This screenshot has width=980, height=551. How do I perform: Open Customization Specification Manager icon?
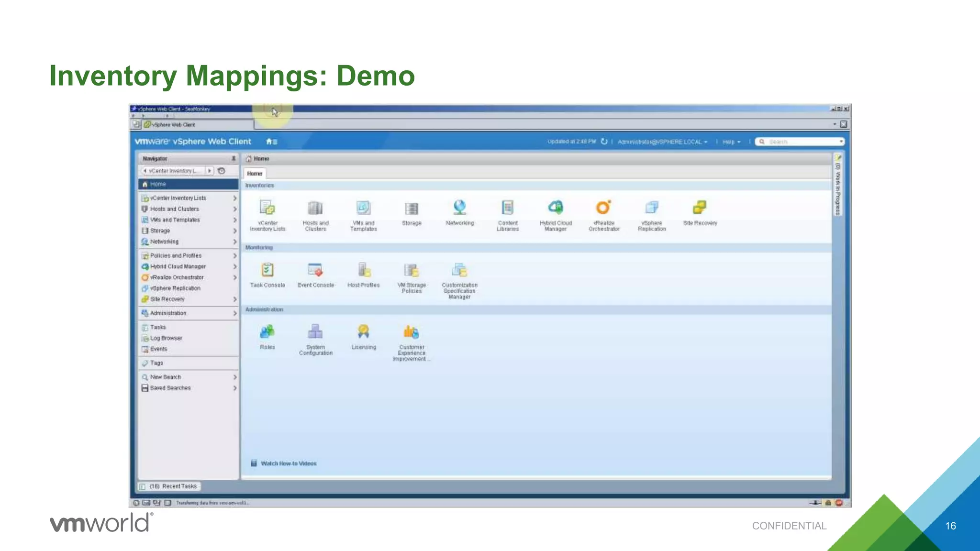click(x=459, y=270)
